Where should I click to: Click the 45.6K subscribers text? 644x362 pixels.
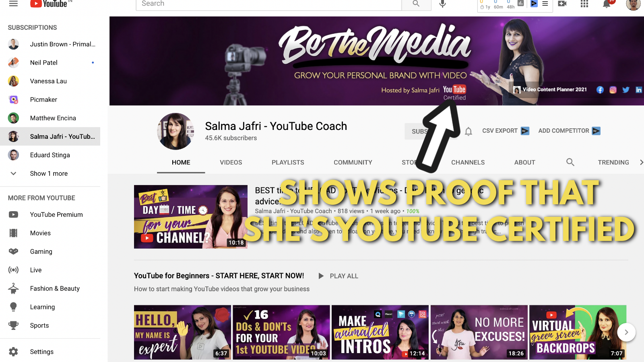click(231, 138)
